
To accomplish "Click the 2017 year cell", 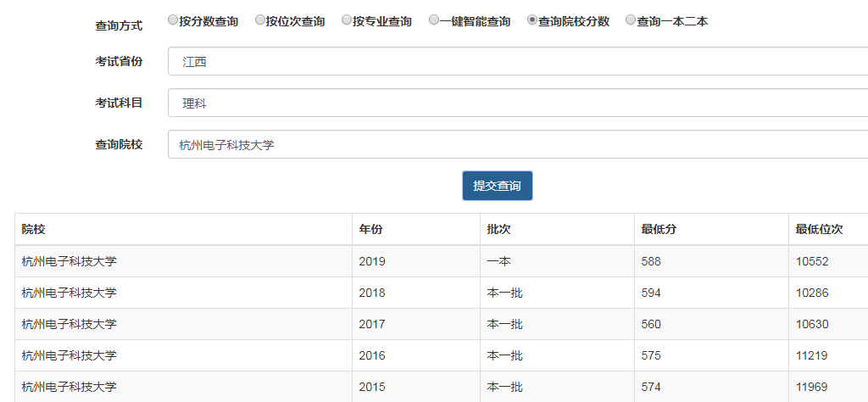I will pos(415,324).
